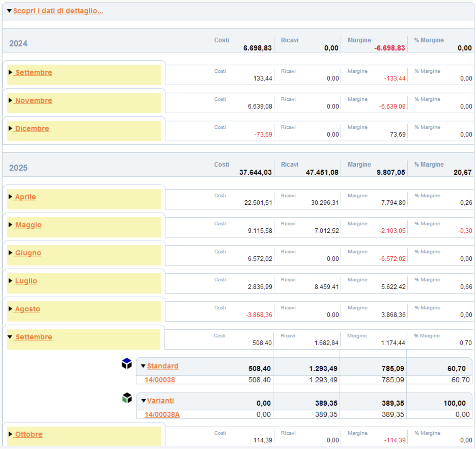The height and width of the screenshot is (449, 476).
Task: Open the Giugno month link
Action: [28, 253]
